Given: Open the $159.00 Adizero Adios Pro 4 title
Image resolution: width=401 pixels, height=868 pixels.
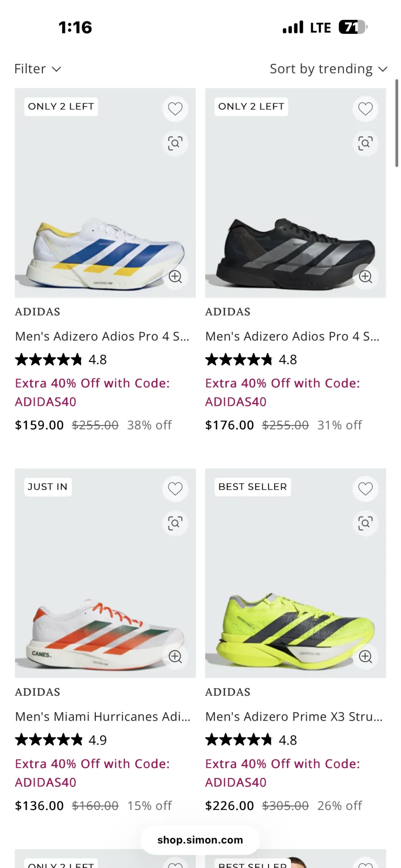Looking at the screenshot, I should click(x=102, y=336).
